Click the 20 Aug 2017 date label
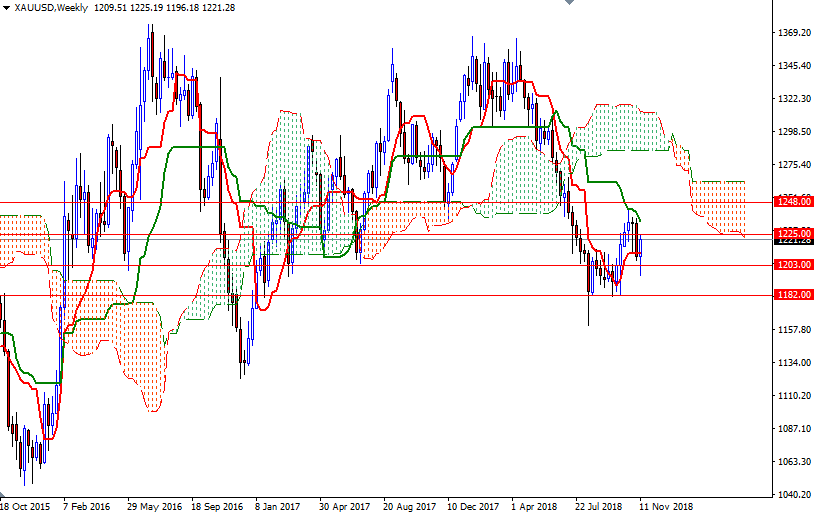This screenshot has width=814, height=514. [x=407, y=506]
